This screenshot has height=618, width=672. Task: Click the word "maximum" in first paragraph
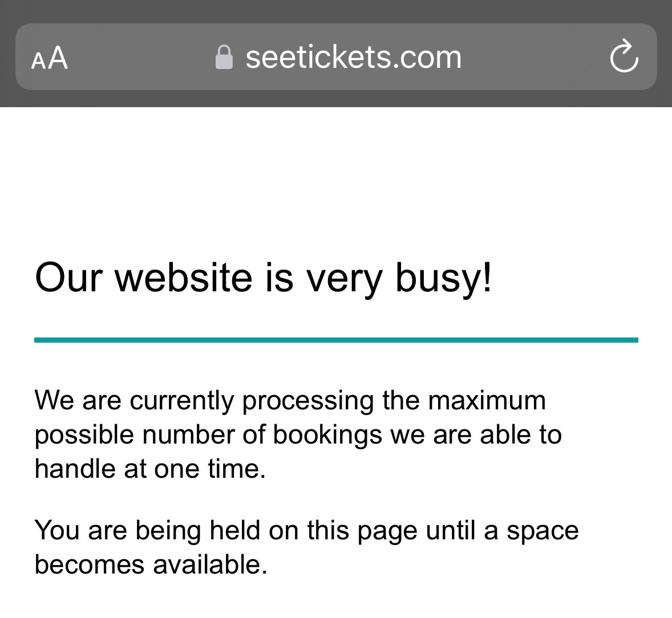(487, 401)
